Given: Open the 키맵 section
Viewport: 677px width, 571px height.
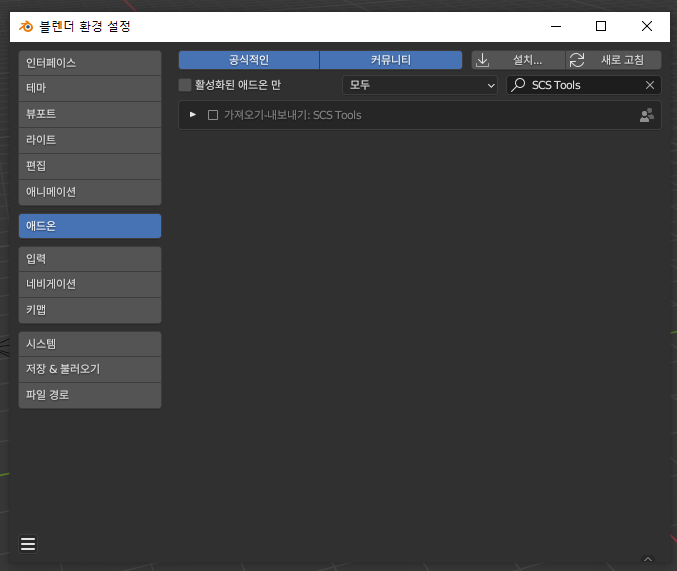Looking at the screenshot, I should coord(90,310).
